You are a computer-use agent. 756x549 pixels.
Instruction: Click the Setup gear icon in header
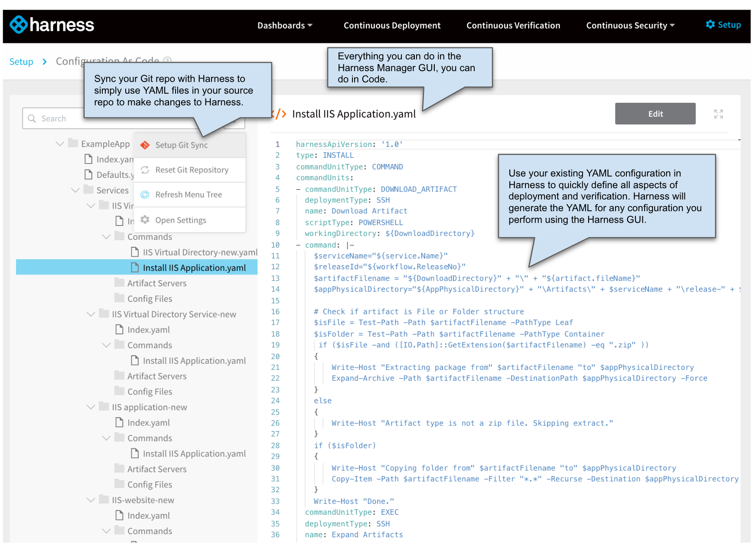(710, 24)
